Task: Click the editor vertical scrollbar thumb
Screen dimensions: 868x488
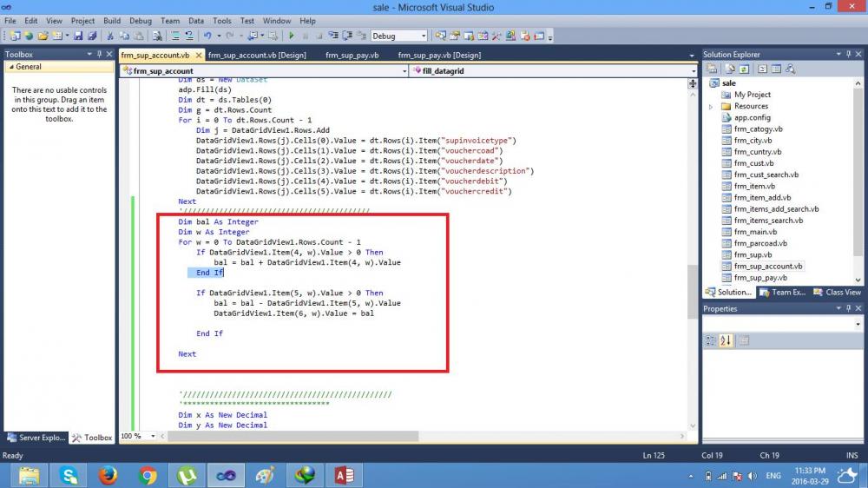Action: point(693,292)
